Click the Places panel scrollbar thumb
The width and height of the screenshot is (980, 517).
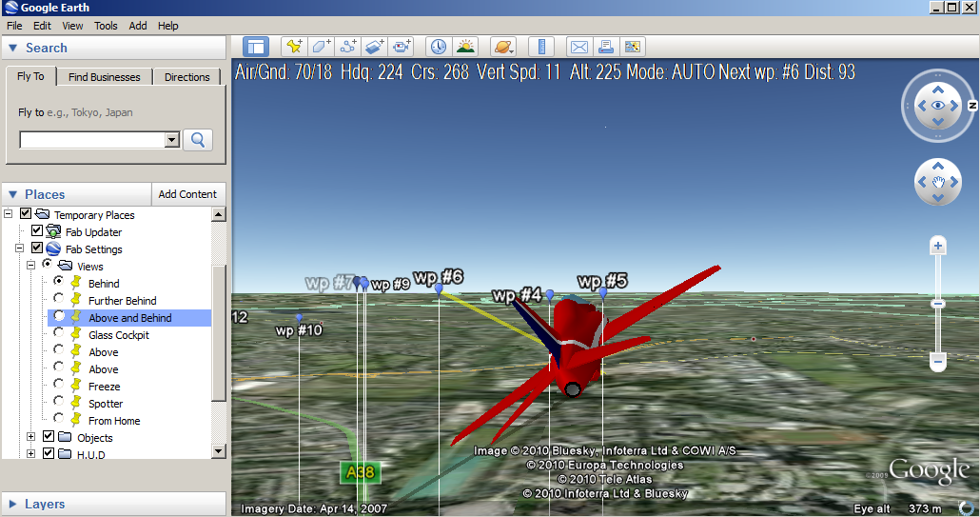click(219, 332)
